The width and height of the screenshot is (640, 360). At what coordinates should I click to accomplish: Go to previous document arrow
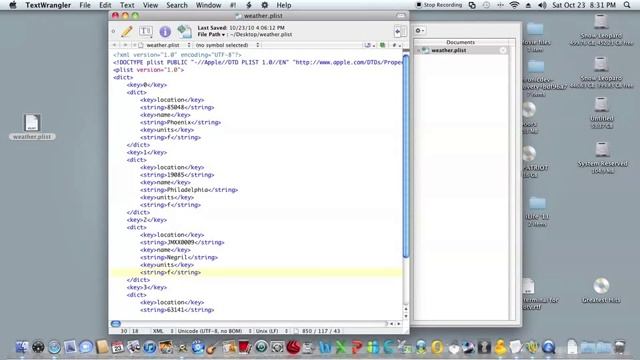[115, 45]
